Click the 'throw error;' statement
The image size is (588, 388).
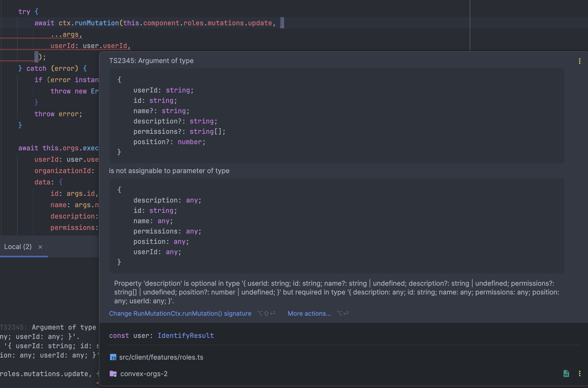point(58,114)
